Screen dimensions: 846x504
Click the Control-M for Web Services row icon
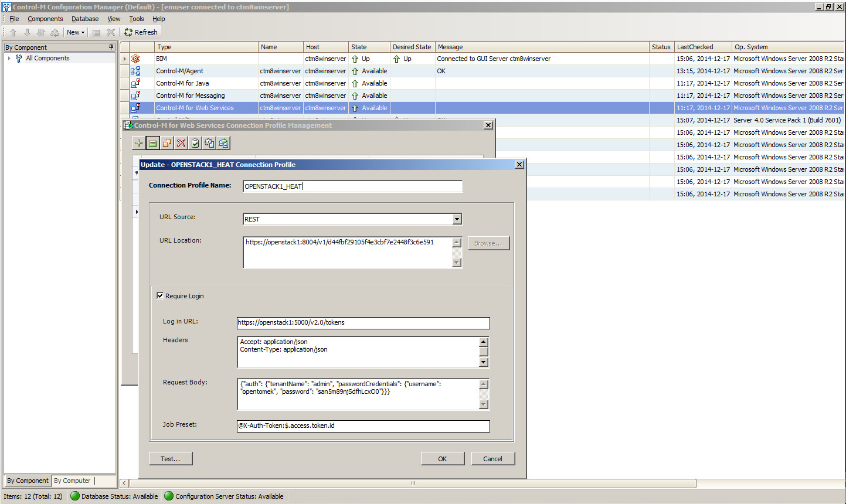[x=135, y=108]
